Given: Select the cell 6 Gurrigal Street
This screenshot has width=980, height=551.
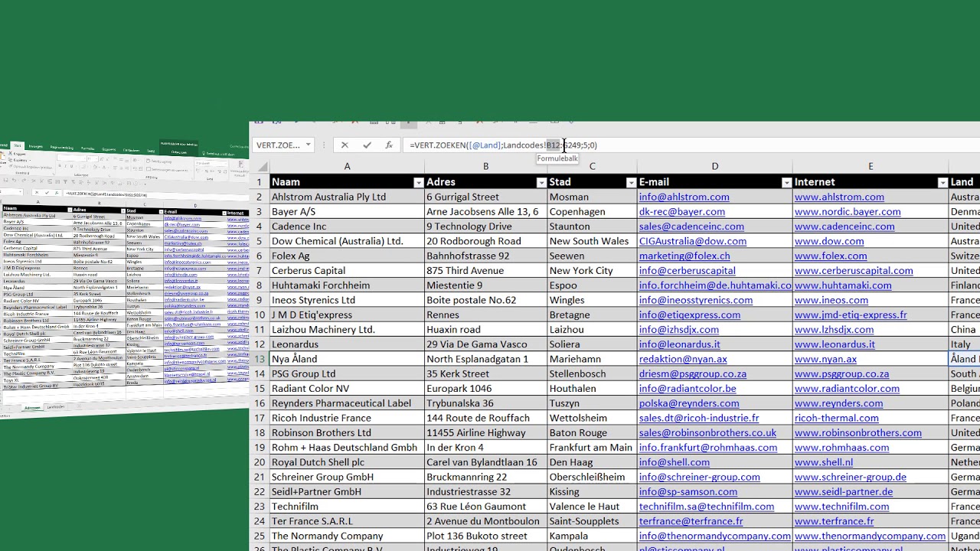Looking at the screenshot, I should [x=485, y=197].
